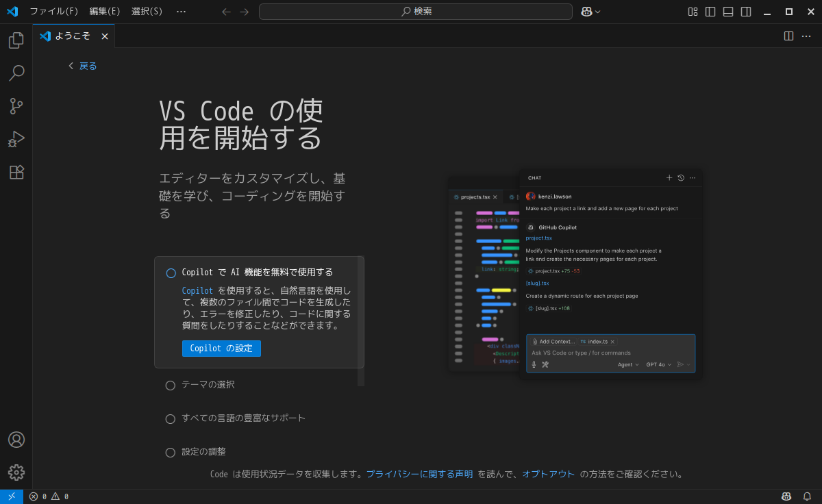
Task: Select the ようこそ tab
Action: 73,36
